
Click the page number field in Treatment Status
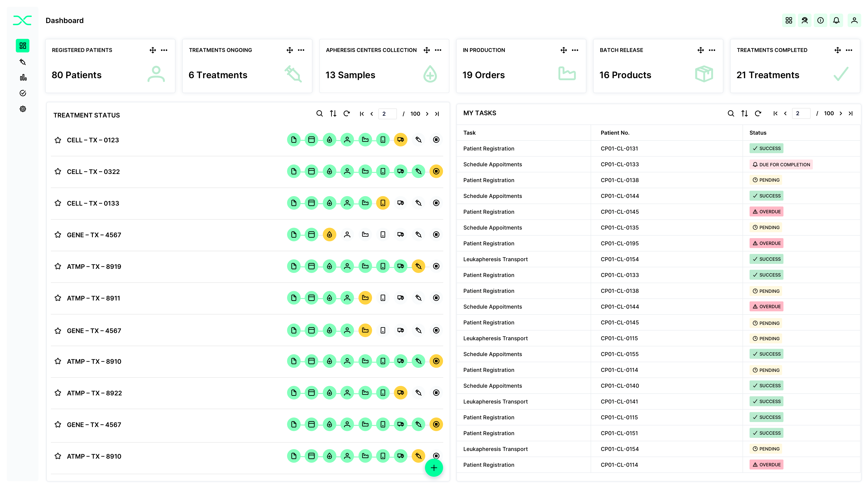click(x=387, y=113)
